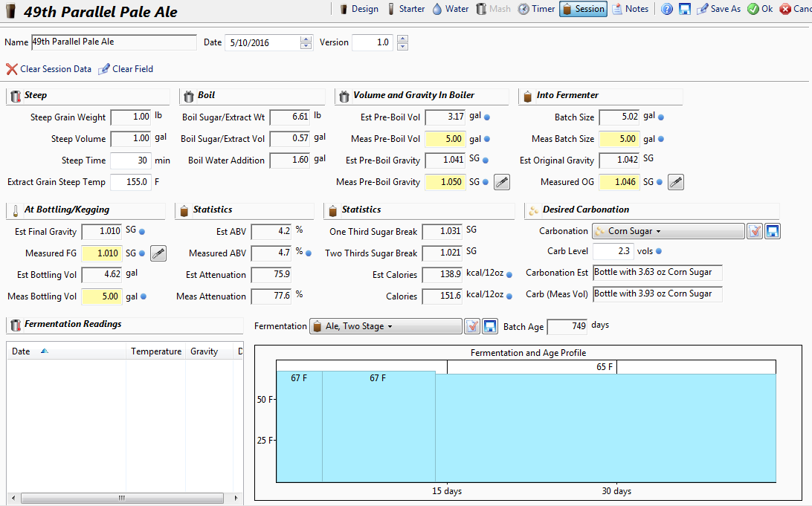Click the save disk icon in top toolbar
The width and height of the screenshot is (812, 506).
coord(685,9)
